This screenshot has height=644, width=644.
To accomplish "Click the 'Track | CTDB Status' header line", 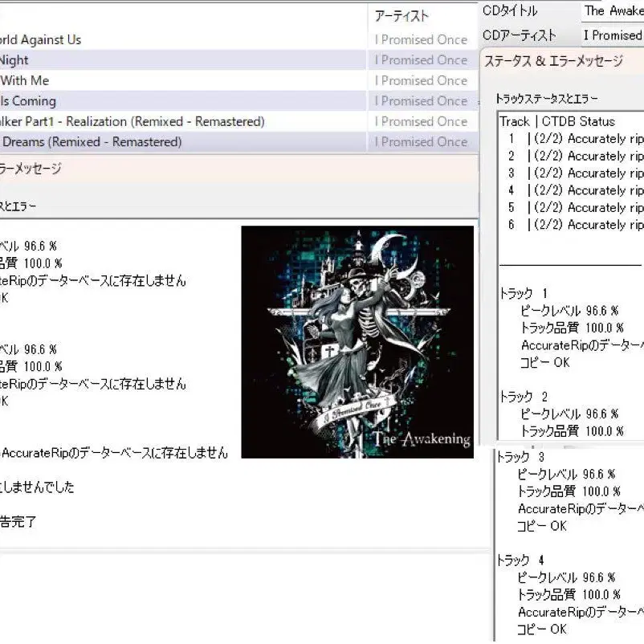I will click(x=557, y=121).
